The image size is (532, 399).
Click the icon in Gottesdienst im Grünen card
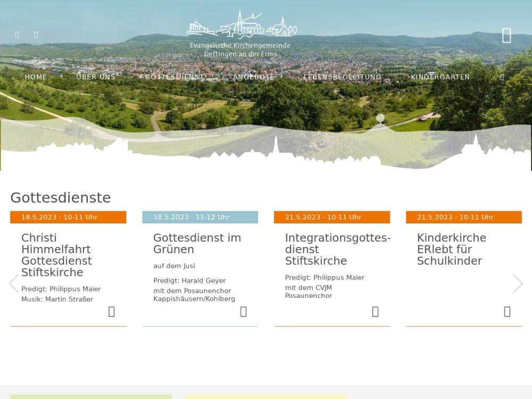coord(243,312)
